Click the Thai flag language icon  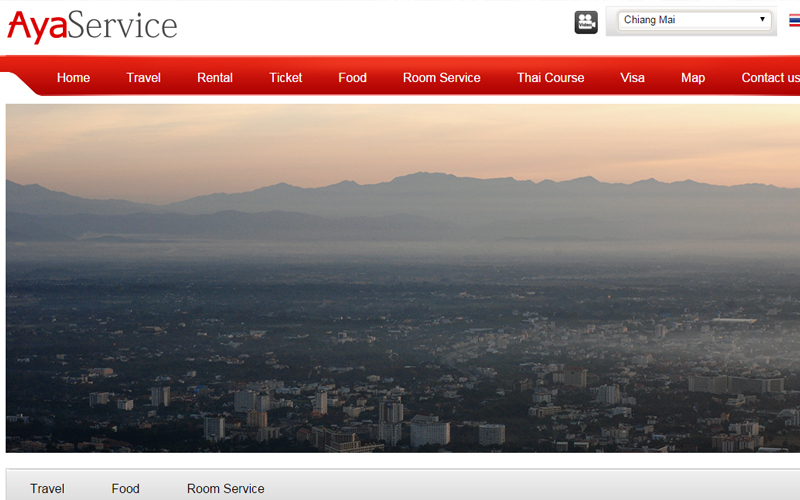(794, 21)
